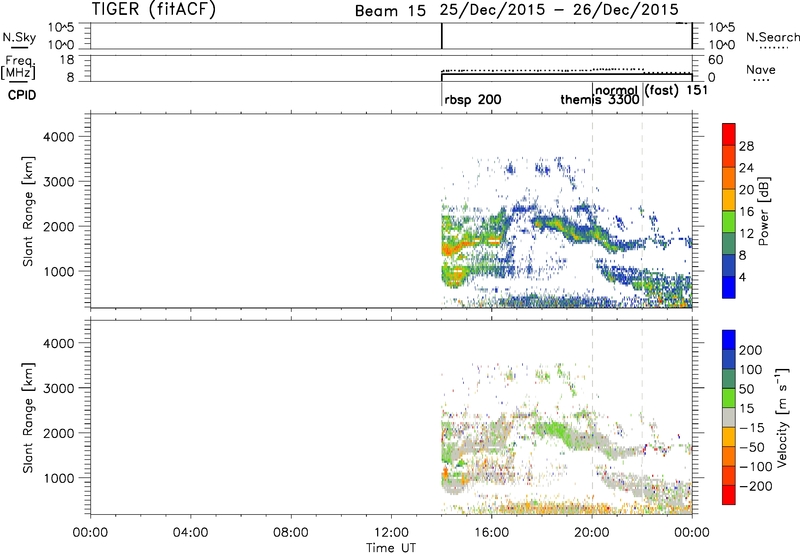
Task: Pick the gray segment of Velocity colorbar
Action: pos(729,417)
